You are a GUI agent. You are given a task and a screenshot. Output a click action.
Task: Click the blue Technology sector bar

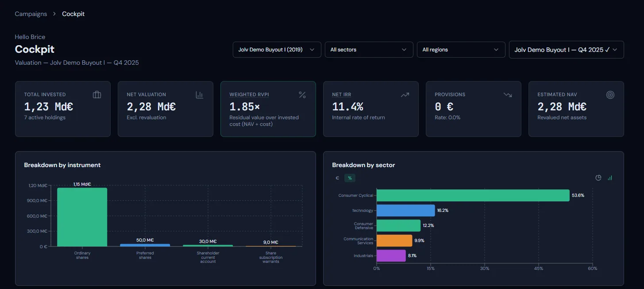click(406, 211)
